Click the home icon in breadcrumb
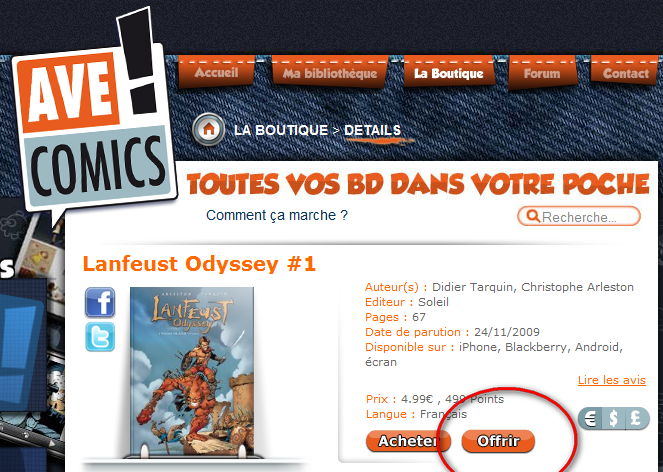The image size is (663, 472). (x=208, y=129)
